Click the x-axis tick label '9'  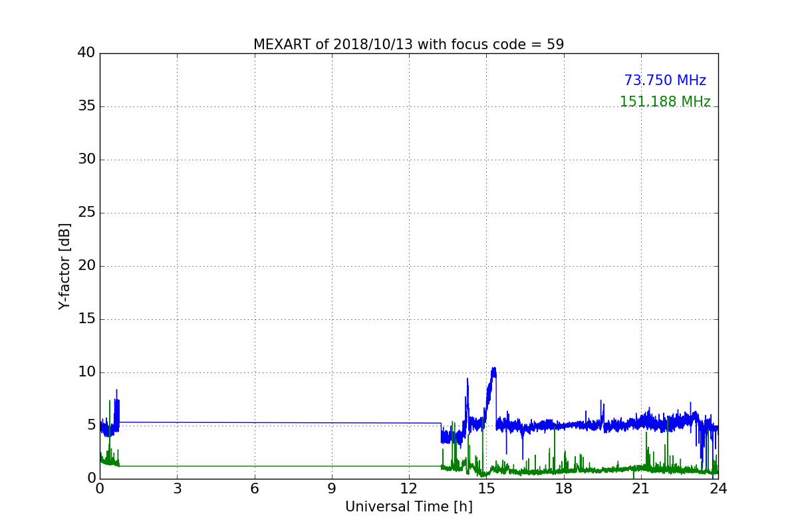coord(332,488)
